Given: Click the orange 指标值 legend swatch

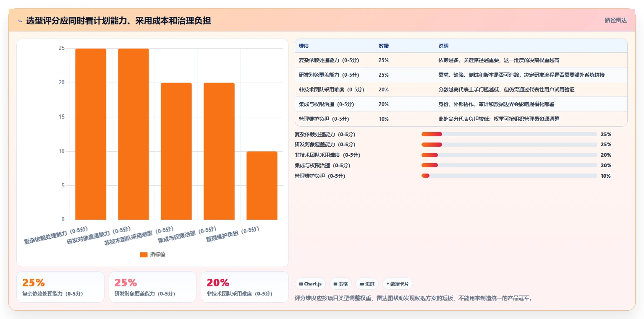Looking at the screenshot, I should pos(144,254).
